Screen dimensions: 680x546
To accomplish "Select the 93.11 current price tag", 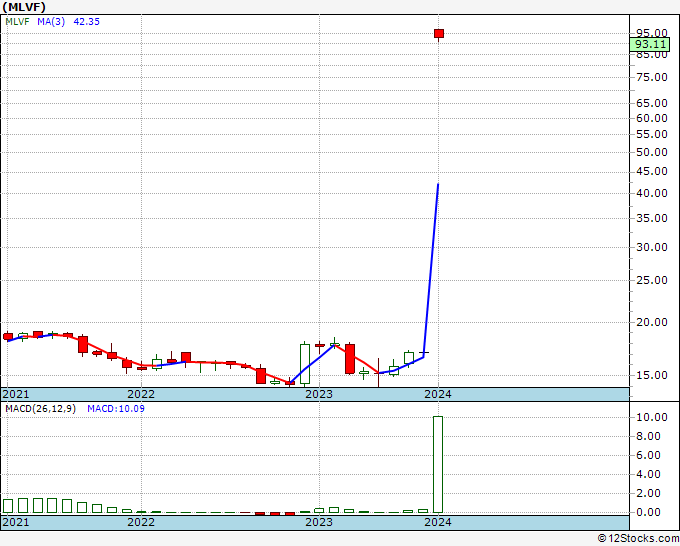I will coord(650,44).
